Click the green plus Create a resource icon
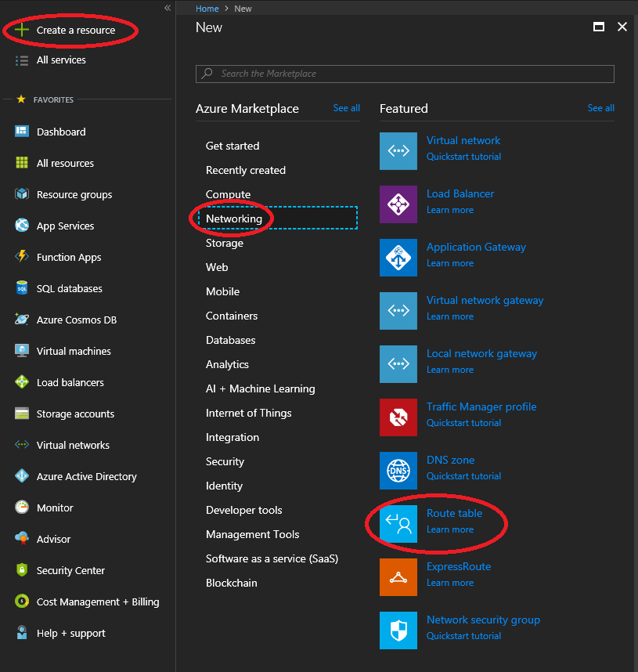 click(21, 30)
